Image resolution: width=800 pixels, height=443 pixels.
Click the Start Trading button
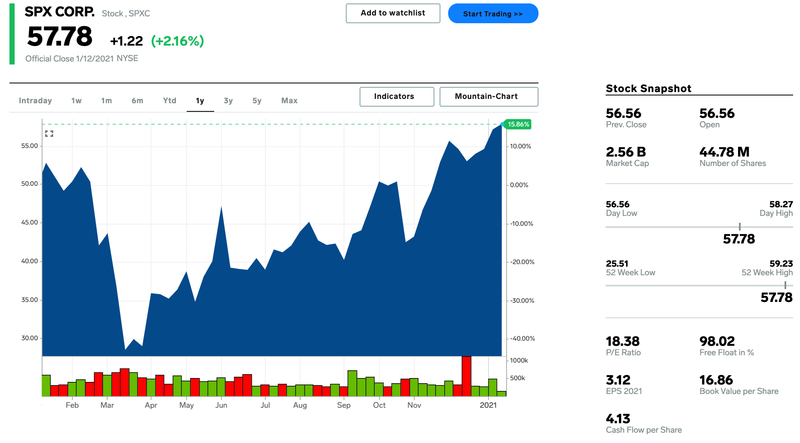pyautogui.click(x=493, y=14)
